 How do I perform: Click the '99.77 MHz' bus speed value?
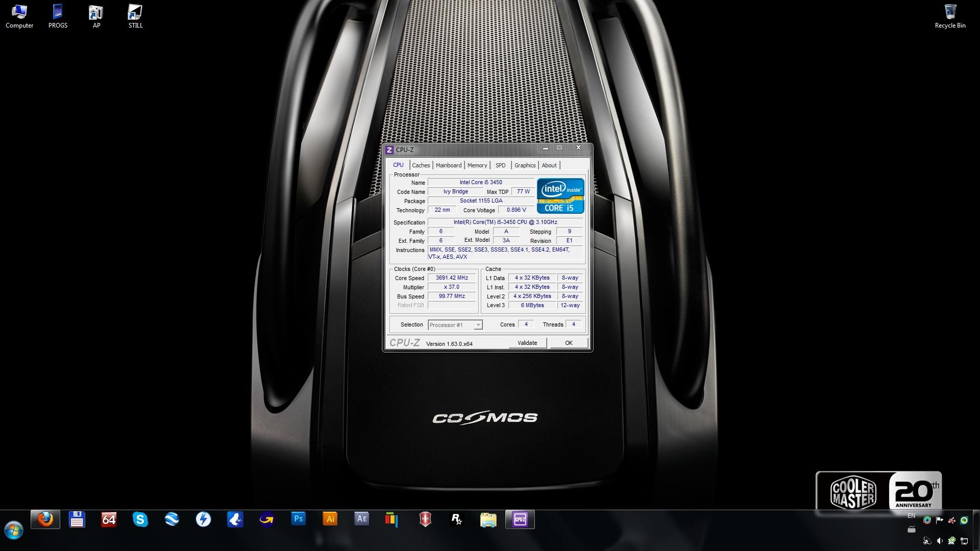[x=452, y=296]
